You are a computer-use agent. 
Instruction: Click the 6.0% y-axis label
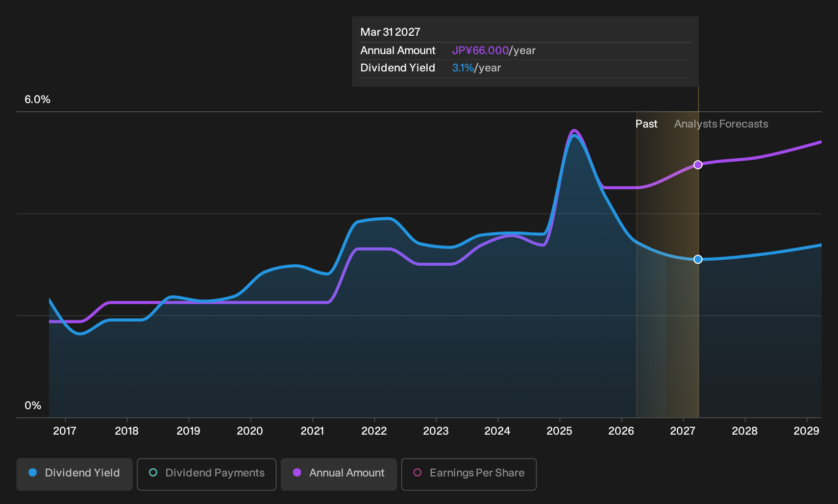pos(38,99)
